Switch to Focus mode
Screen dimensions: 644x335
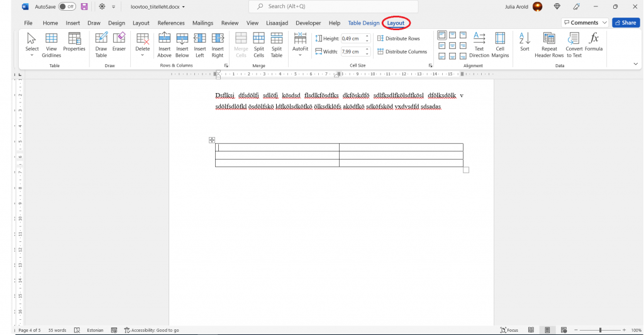(509, 330)
